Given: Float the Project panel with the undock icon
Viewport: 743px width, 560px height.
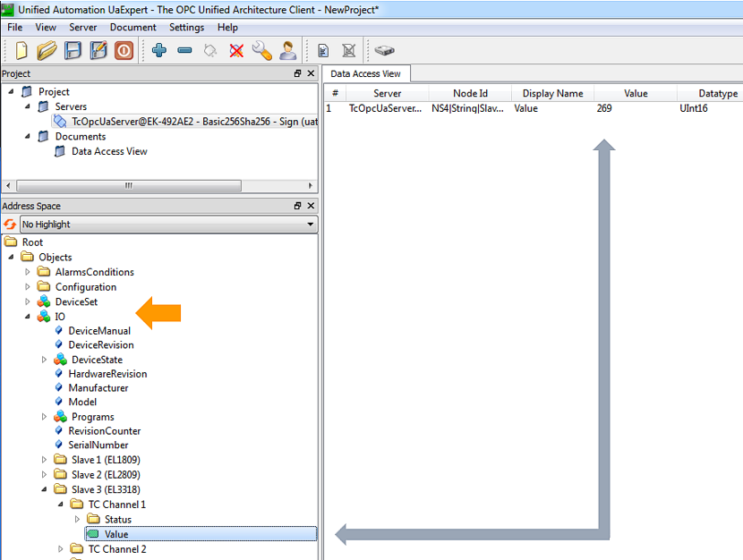Looking at the screenshot, I should pos(297,73).
